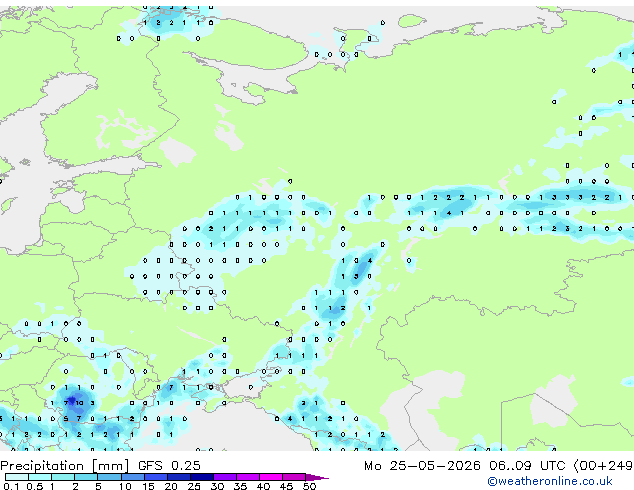Click legend tick label '40'
Image resolution: width=634 pixels, height=490 pixels.
[263, 486]
